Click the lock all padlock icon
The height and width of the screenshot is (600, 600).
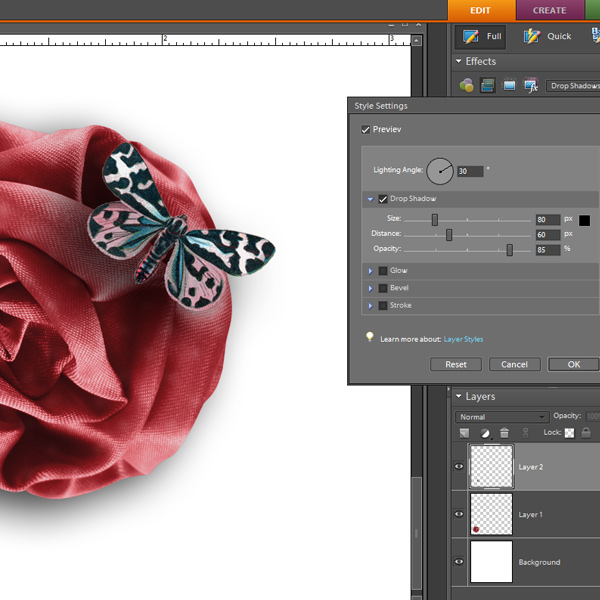586,433
